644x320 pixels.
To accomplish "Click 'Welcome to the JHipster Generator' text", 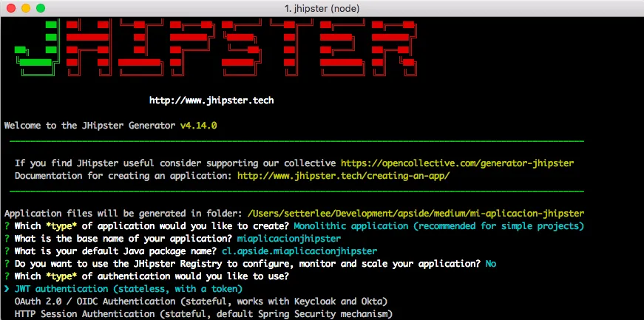I will [x=90, y=126].
